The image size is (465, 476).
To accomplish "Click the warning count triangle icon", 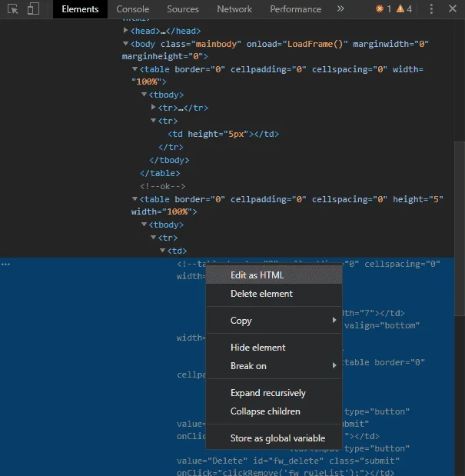I will pos(400,8).
